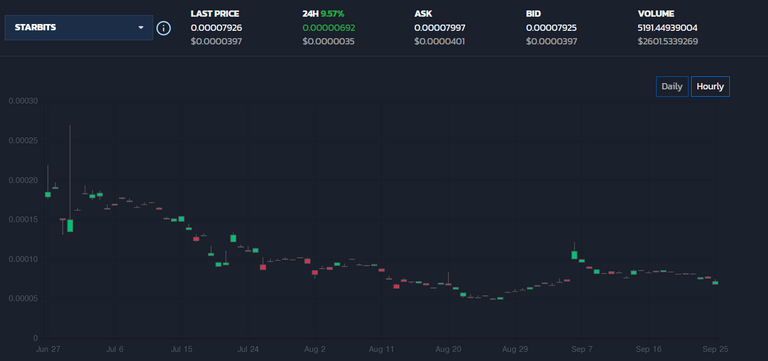Image resolution: width=768 pixels, height=361 pixels.
Task: Click the 0.00020 price axis label
Action: point(23,180)
